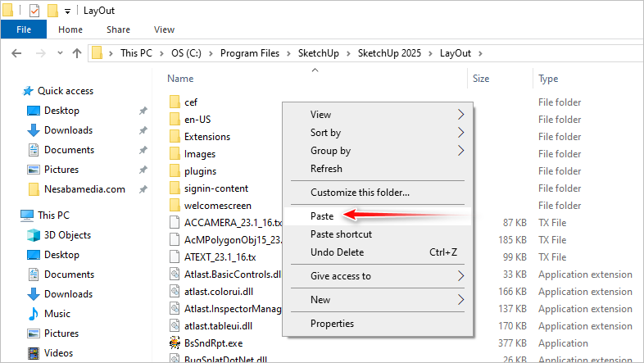Click SketchUp breadcrumb in address bar
The height and width of the screenshot is (363, 644).
coord(318,53)
